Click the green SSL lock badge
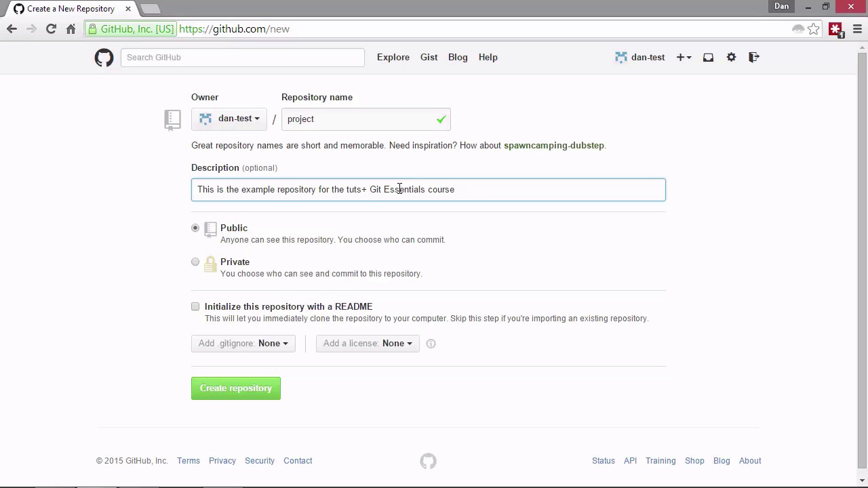 (131, 29)
